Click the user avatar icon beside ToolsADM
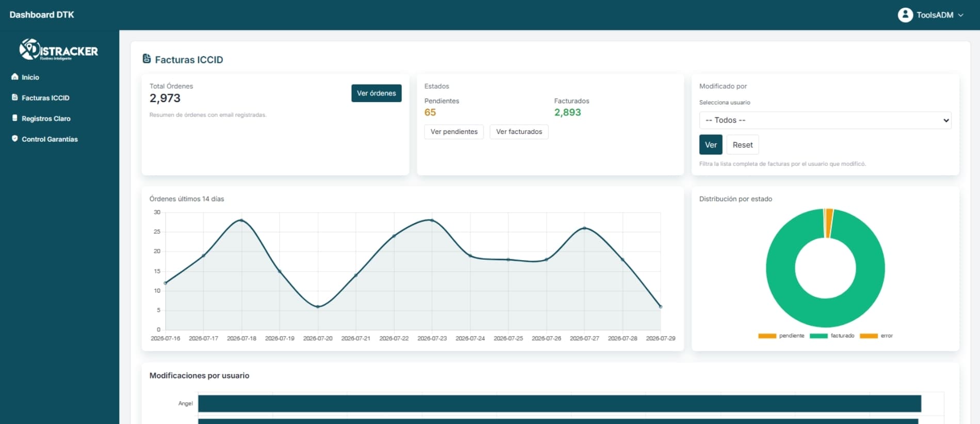Screen dimensions: 980x424 click(x=905, y=15)
